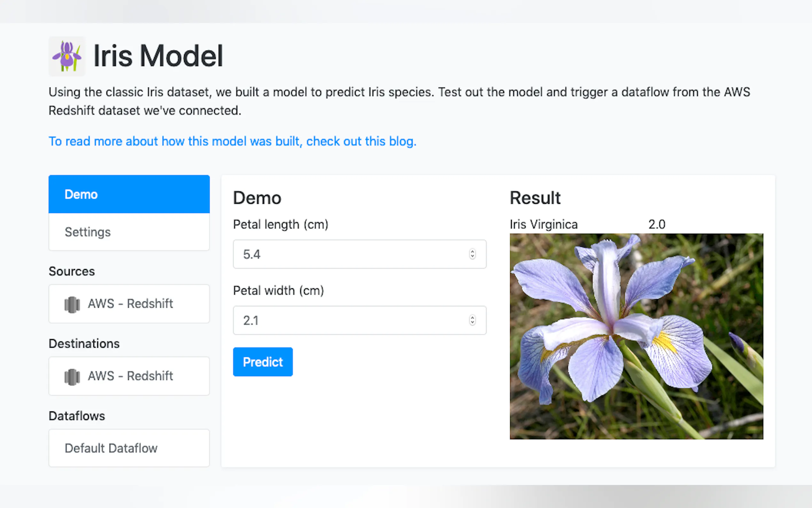The width and height of the screenshot is (812, 508).
Task: Switch to the Demo tab
Action: click(x=129, y=194)
